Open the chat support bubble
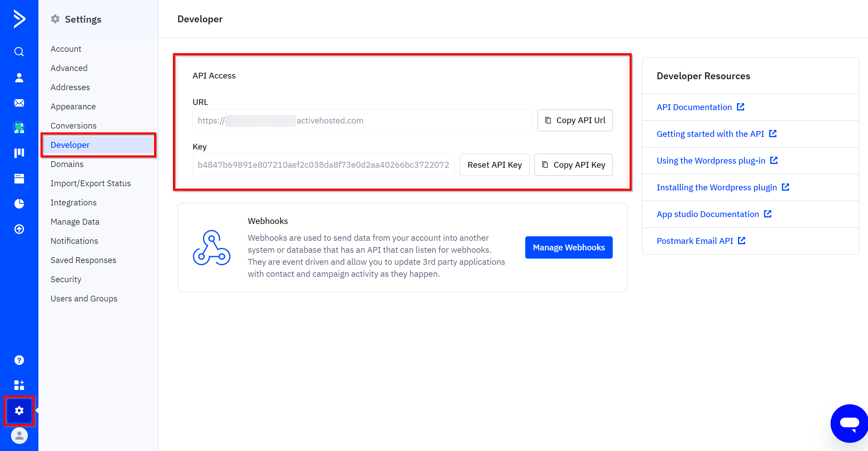 [849, 423]
